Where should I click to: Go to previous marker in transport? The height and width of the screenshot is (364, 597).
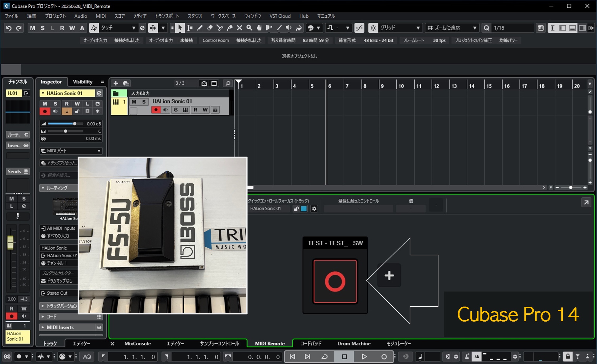[292, 357]
